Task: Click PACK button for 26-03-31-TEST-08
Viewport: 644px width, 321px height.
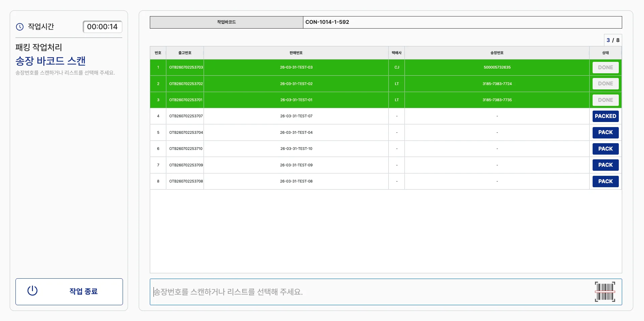Action: pyautogui.click(x=605, y=182)
